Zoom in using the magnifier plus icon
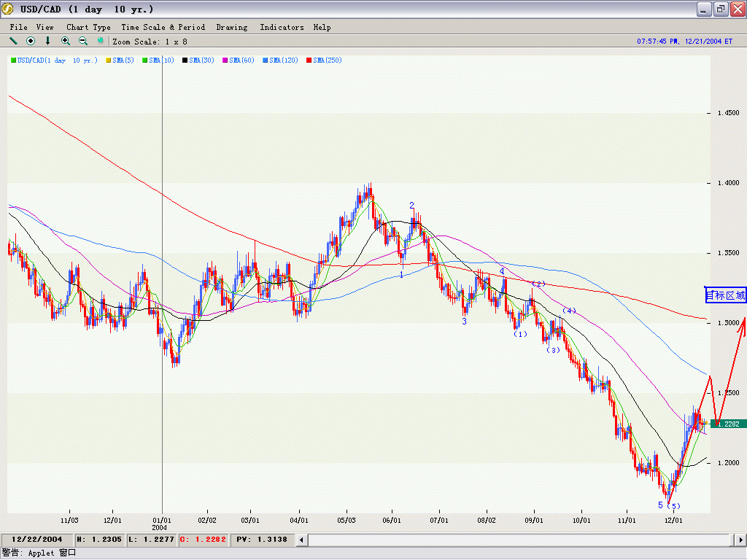Image resolution: width=747 pixels, height=560 pixels. [x=66, y=41]
